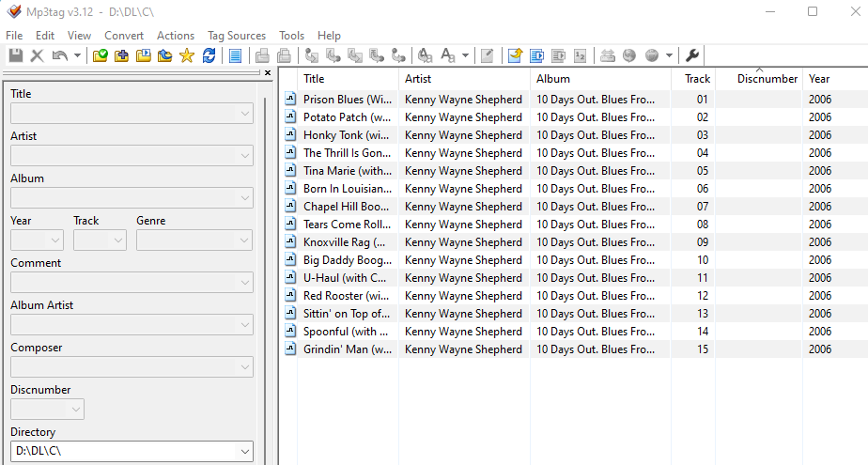Open Options with the wrench icon

point(692,55)
